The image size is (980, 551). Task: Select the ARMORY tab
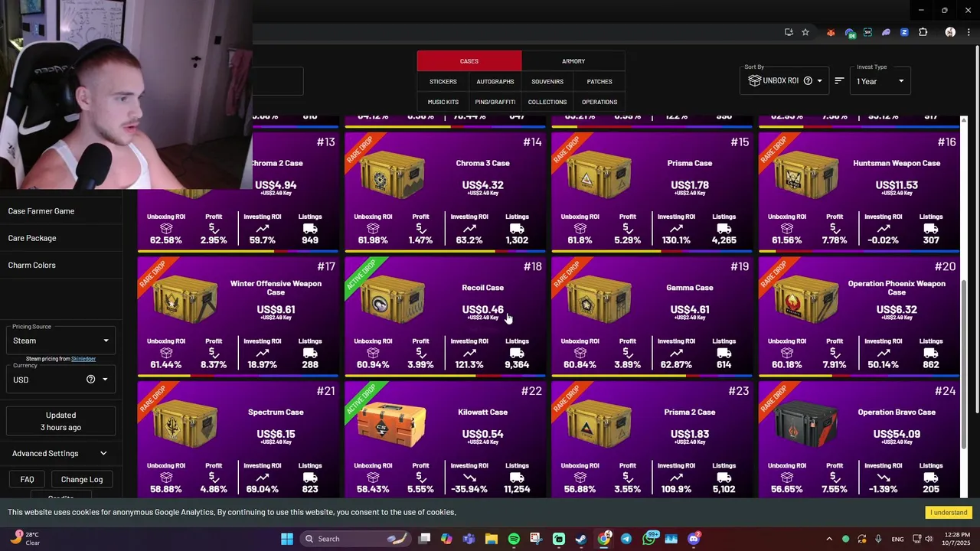pyautogui.click(x=573, y=61)
